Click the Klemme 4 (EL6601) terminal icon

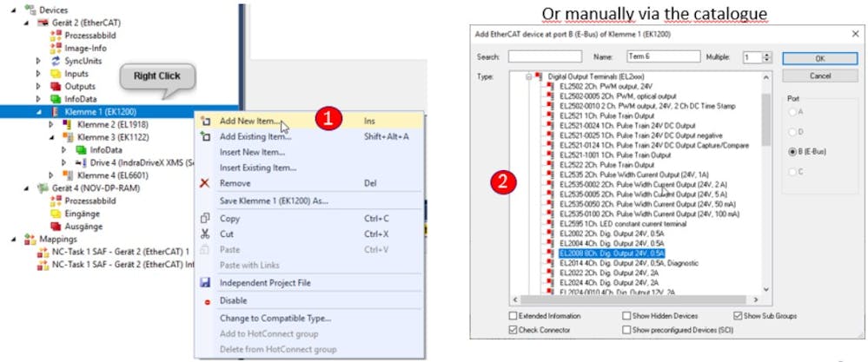(x=68, y=175)
